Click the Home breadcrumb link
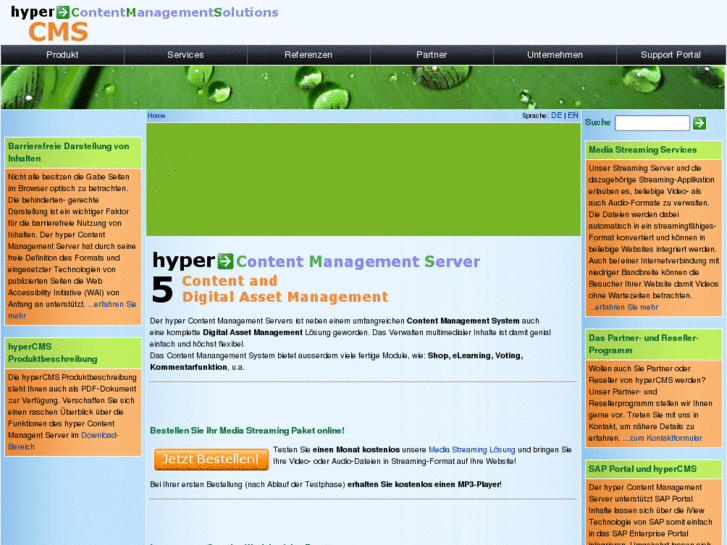This screenshot has height=545, width=727. (x=156, y=115)
